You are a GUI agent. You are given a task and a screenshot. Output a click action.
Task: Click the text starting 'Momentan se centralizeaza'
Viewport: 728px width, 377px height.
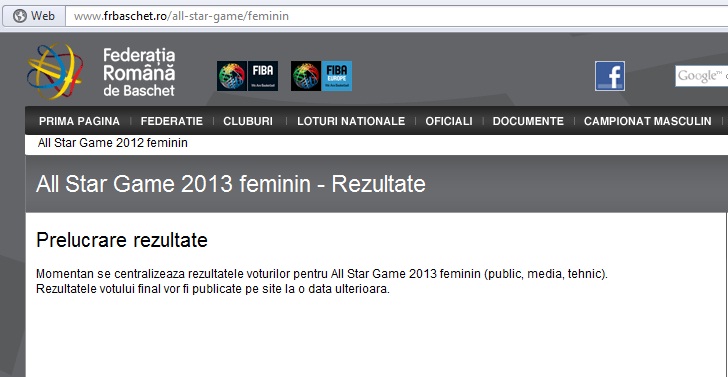tap(322, 274)
